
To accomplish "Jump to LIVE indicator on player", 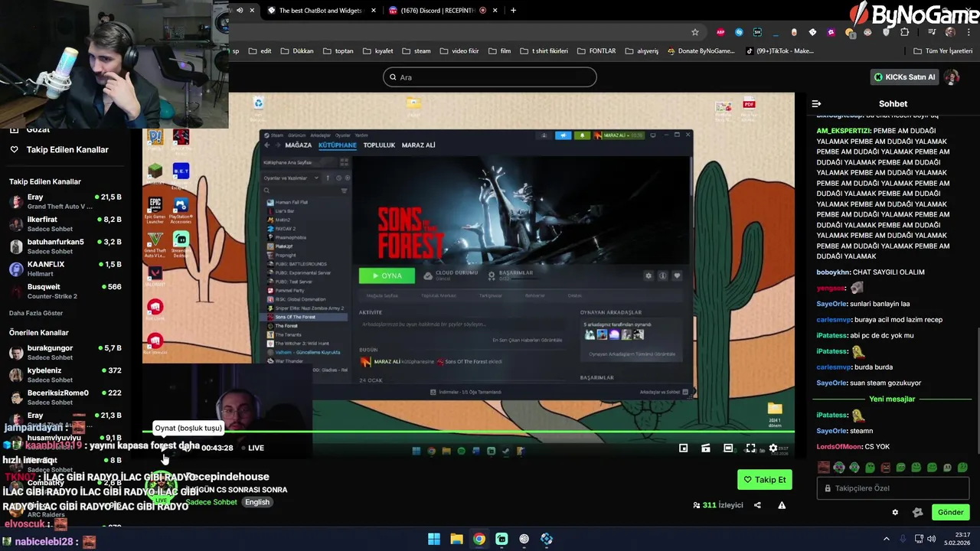I will tap(253, 448).
